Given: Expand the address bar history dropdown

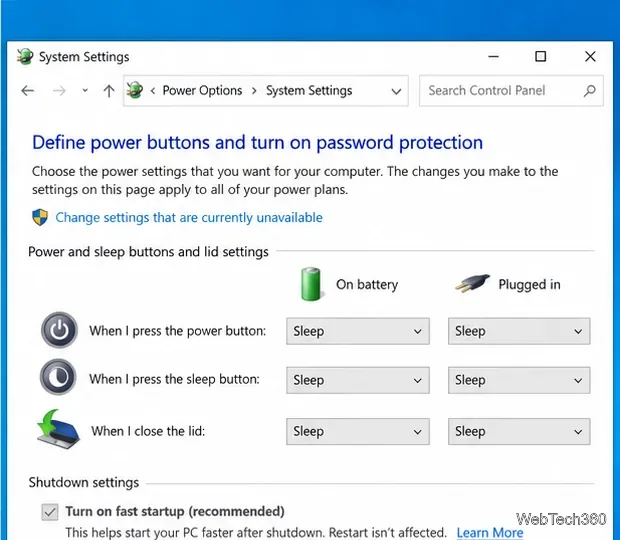Looking at the screenshot, I should [x=396, y=91].
